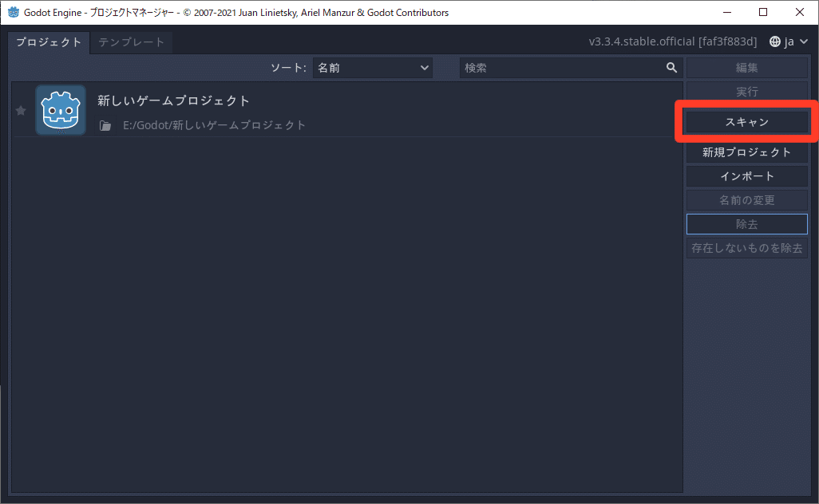Click the magnifying glass in the search field
819x504 pixels.
tap(671, 68)
